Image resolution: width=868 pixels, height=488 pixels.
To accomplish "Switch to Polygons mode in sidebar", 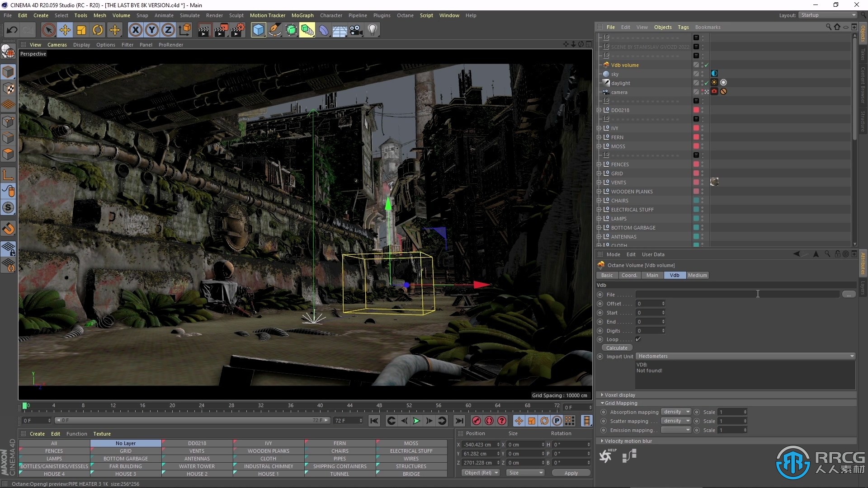I will 8,154.
